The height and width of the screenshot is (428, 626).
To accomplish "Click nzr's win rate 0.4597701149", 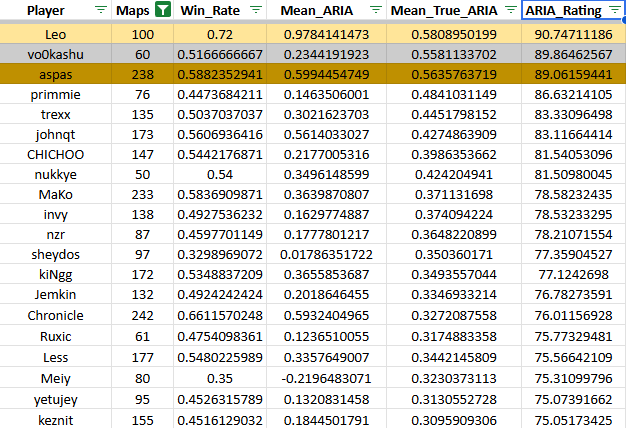I will tap(220, 234).
